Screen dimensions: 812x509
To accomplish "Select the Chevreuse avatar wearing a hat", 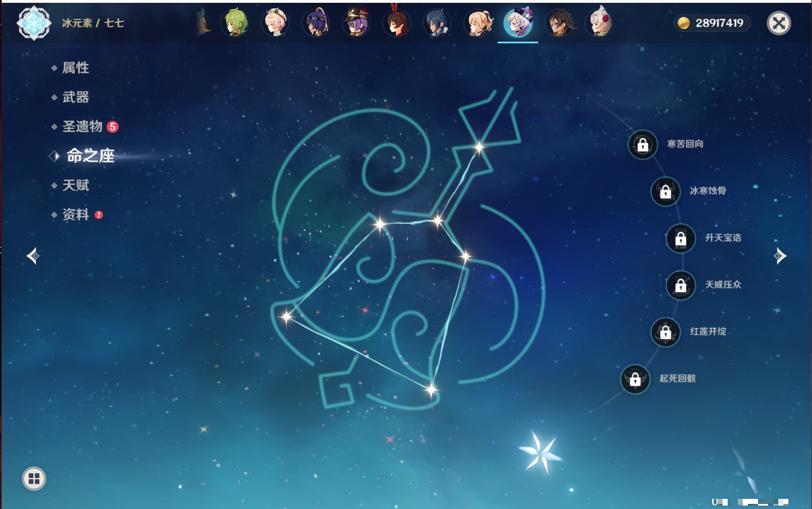I will [x=357, y=23].
